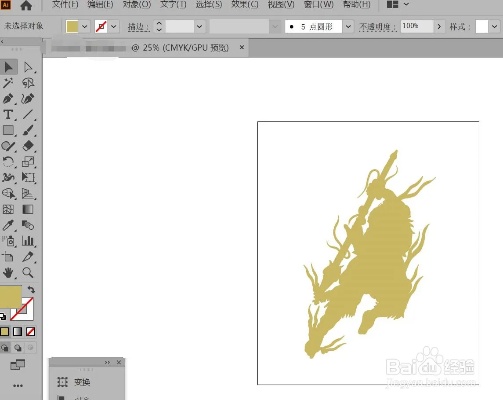Select the Blend tool
Image resolution: width=503 pixels, height=400 pixels.
click(x=28, y=225)
